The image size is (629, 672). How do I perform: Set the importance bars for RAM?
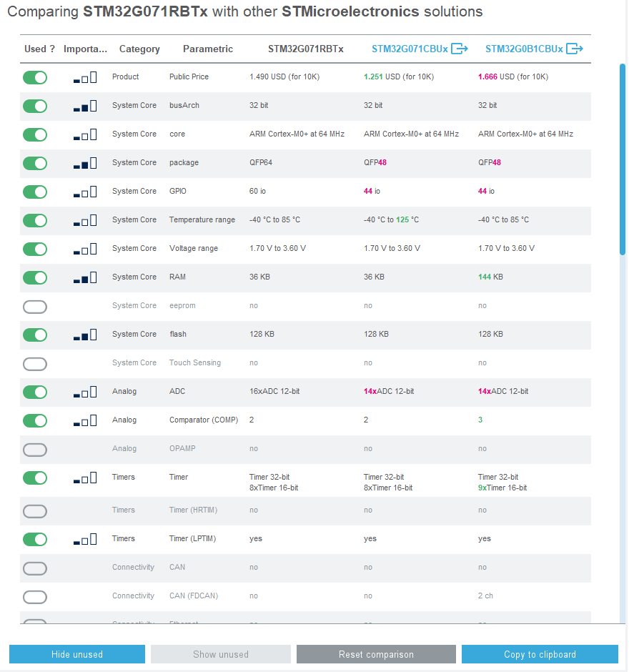[x=85, y=277]
